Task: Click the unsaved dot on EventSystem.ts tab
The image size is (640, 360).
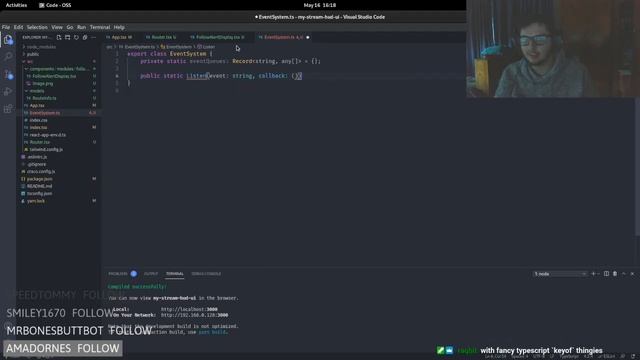Action: pyautogui.click(x=308, y=37)
